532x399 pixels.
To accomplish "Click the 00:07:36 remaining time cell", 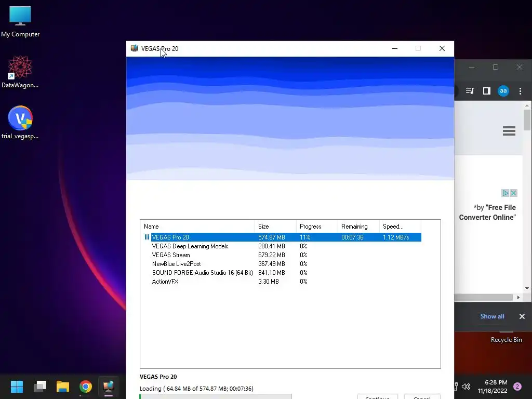I will coord(352,237).
